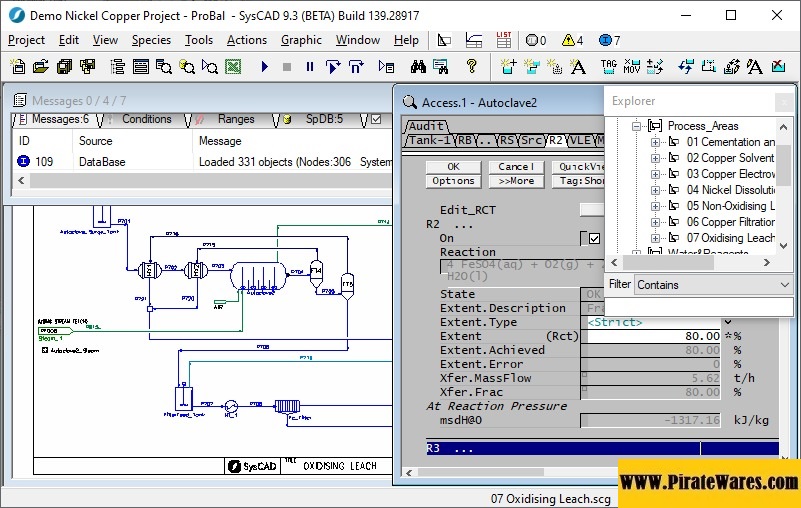Viewport: 801px width, 508px height.
Task: Open the Species menu
Action: tap(151, 40)
